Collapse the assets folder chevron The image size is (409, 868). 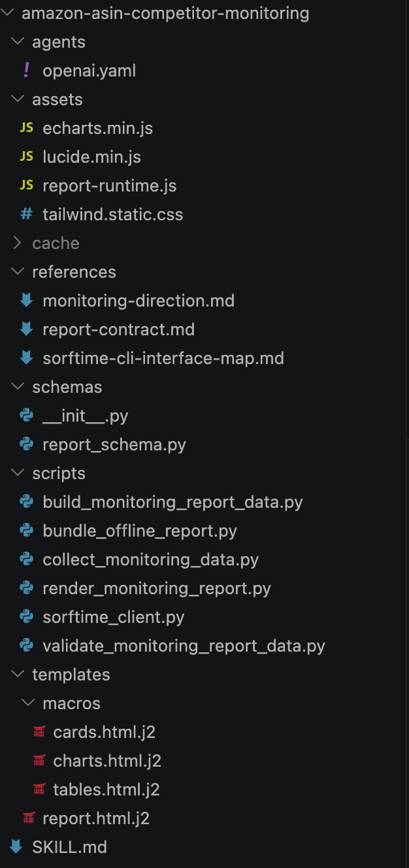tap(18, 99)
